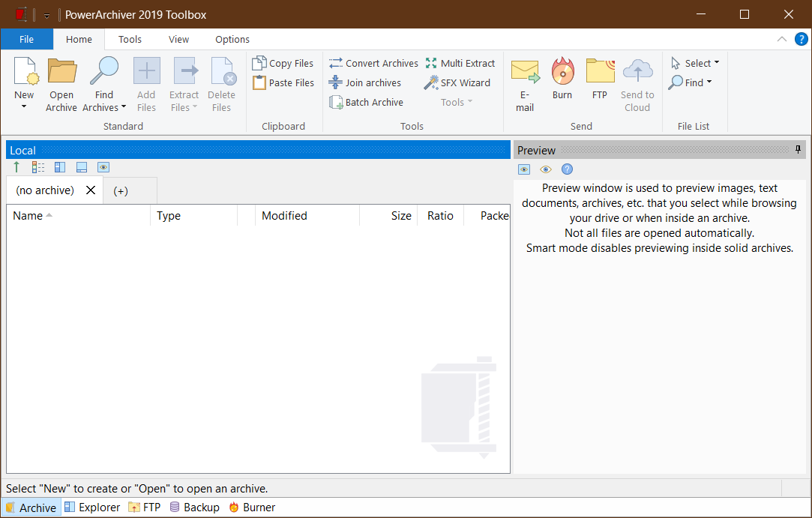Toggle the folder tree view icon
Viewport: 812px width, 518px height.
click(x=38, y=167)
